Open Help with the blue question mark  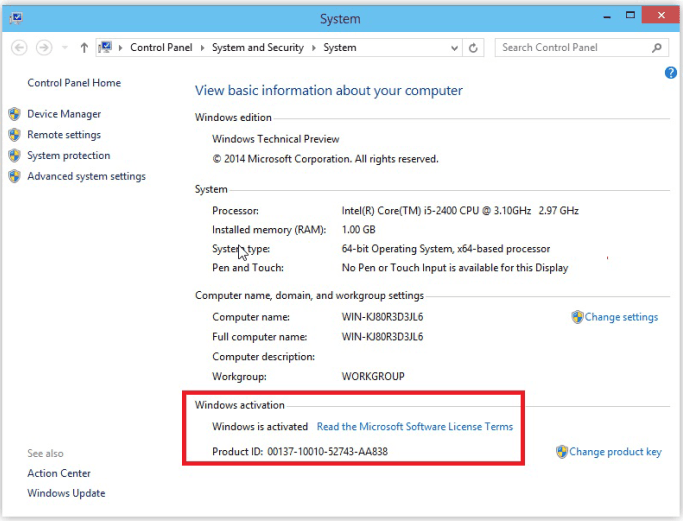coord(670,73)
